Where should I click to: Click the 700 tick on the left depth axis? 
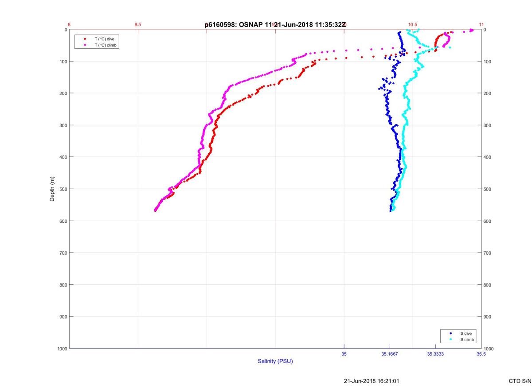(63, 253)
